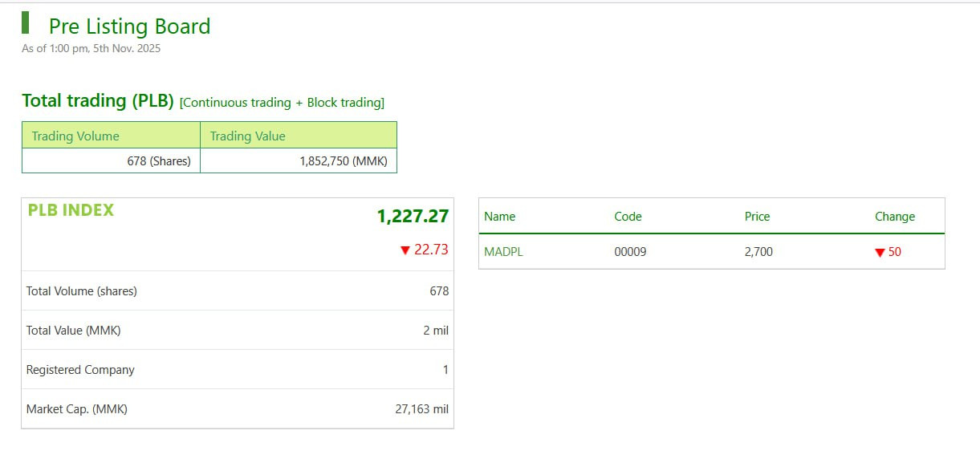This screenshot has height=471, width=980.
Task: Click the Code column header
Action: (x=628, y=217)
